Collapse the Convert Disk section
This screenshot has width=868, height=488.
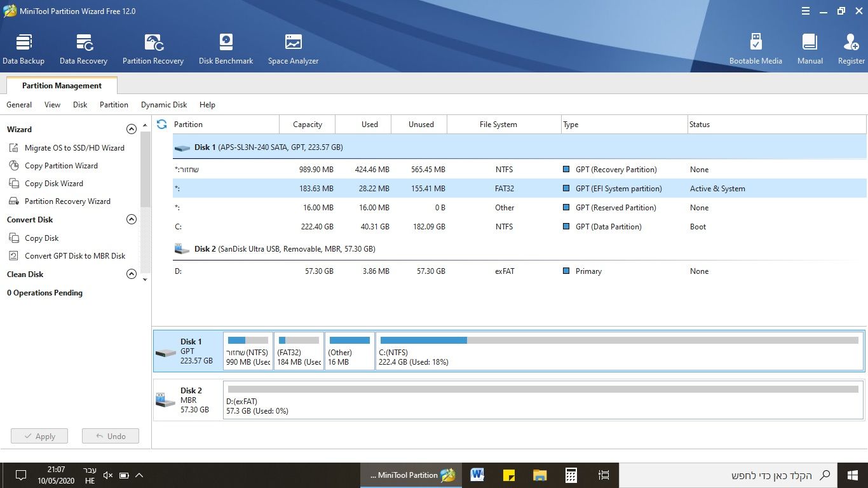tap(132, 219)
